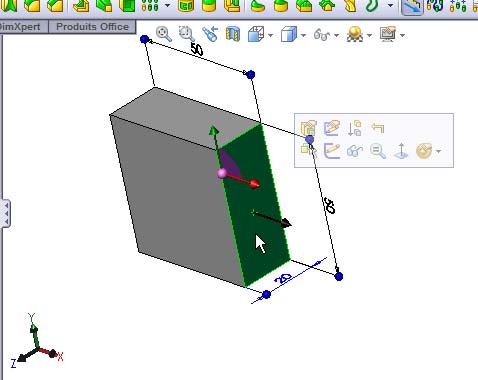
Task: Click the blue dimension value 20
Action: [x=284, y=279]
